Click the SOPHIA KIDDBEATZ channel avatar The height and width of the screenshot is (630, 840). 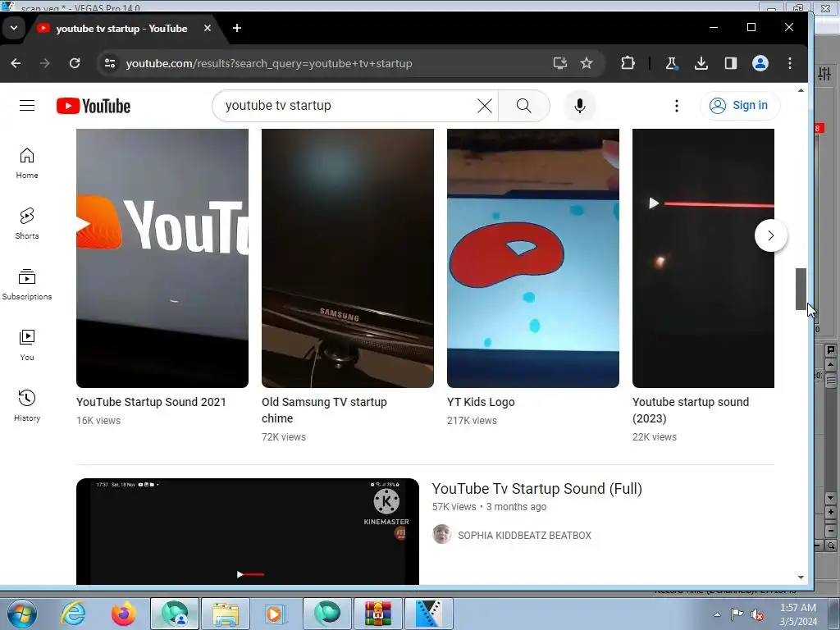(x=442, y=535)
